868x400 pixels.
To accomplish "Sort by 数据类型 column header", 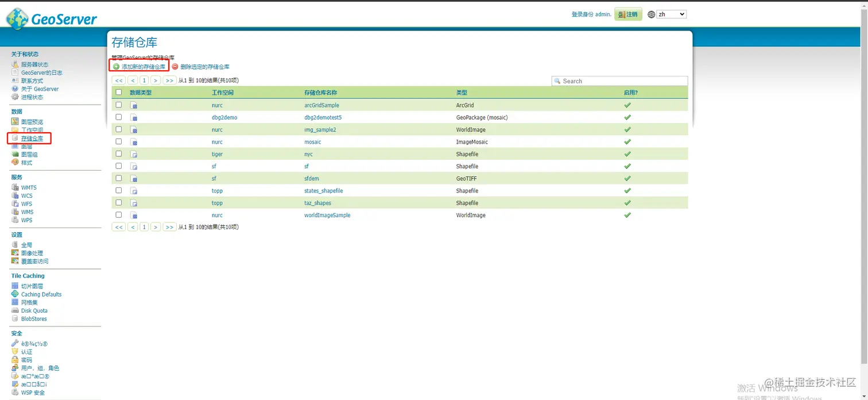I will tap(141, 93).
